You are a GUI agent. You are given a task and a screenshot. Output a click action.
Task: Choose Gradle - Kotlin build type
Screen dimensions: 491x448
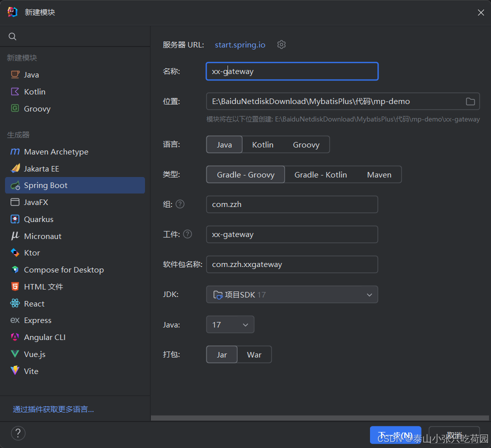(320, 174)
